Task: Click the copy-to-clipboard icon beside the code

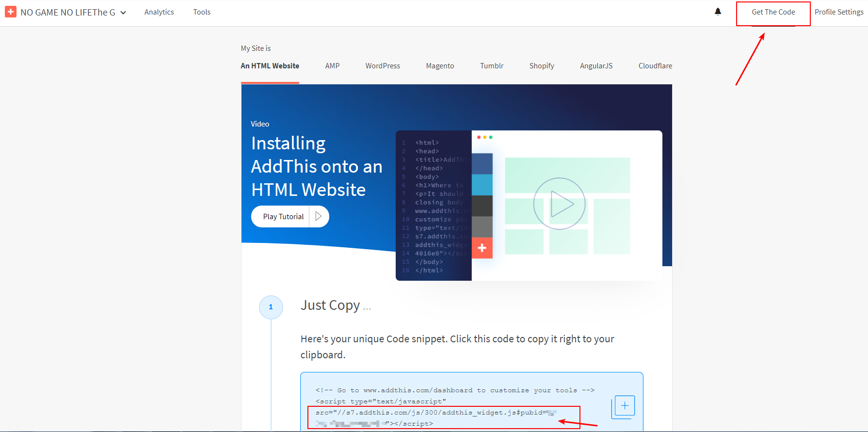Action: [624, 406]
